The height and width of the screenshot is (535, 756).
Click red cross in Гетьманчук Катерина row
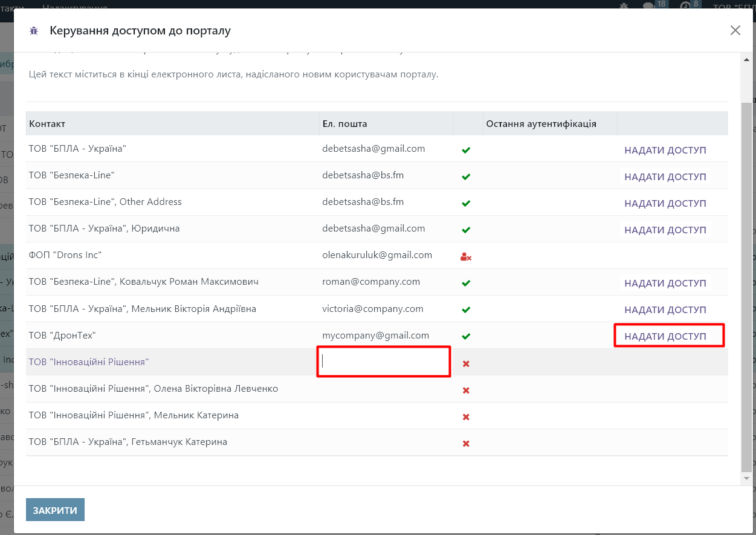(x=466, y=443)
